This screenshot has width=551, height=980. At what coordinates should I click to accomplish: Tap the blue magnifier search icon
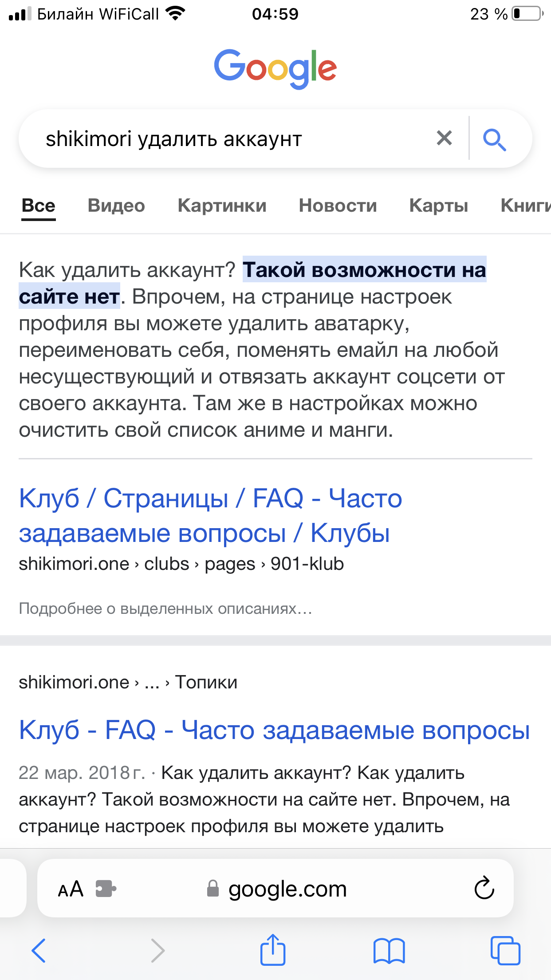(x=494, y=139)
